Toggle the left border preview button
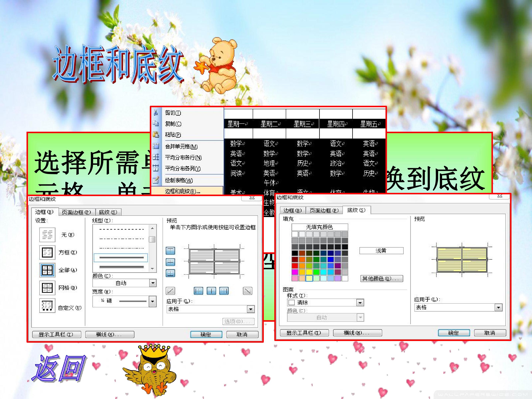The height and width of the screenshot is (399, 532). point(198,291)
